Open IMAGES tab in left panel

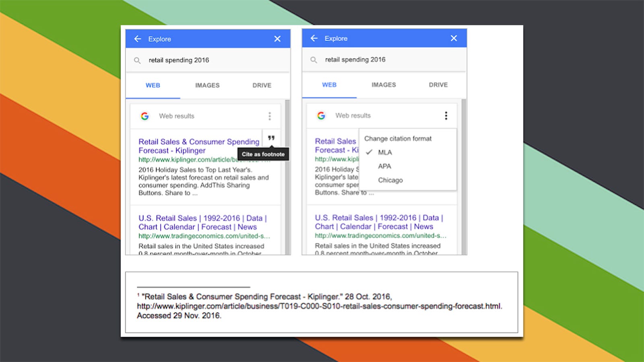[x=207, y=85]
